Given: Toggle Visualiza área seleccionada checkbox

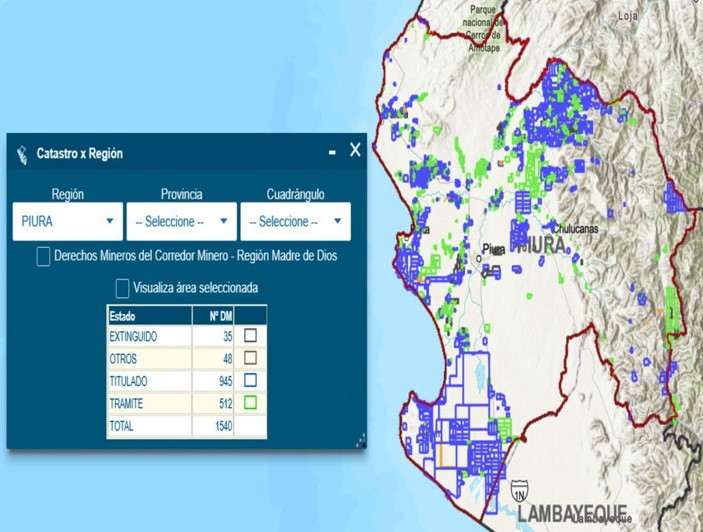Looking at the screenshot, I should pos(122,288).
